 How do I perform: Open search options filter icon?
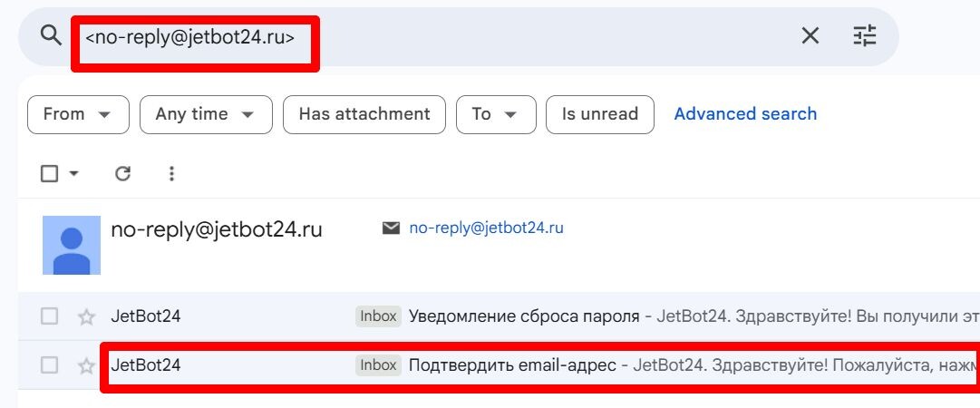click(865, 35)
